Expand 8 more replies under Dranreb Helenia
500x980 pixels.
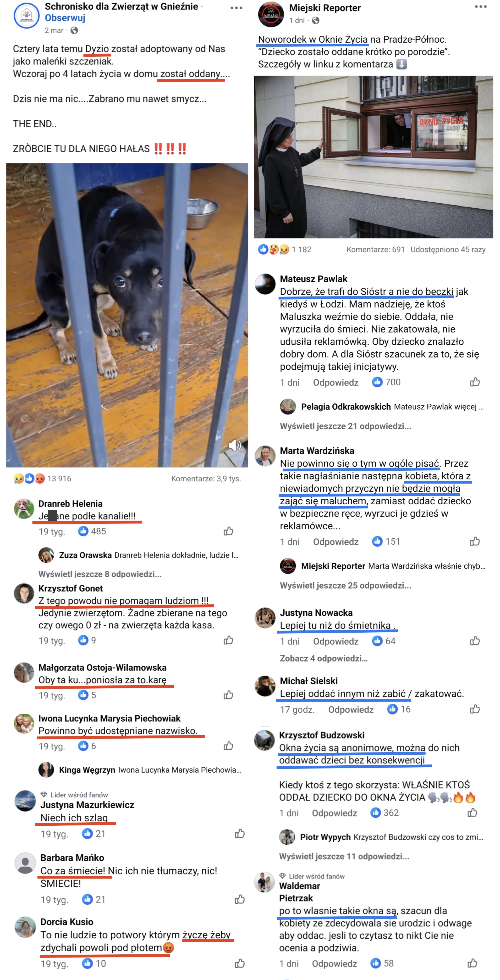coord(100,574)
